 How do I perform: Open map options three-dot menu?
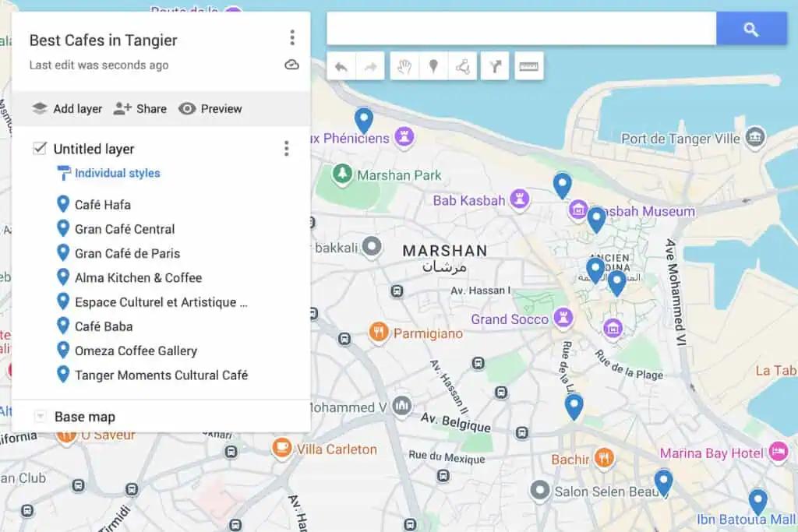point(292,37)
